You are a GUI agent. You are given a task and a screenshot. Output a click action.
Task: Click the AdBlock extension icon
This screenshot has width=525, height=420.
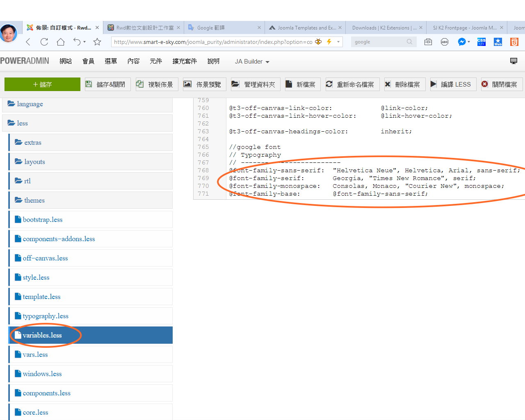445,42
